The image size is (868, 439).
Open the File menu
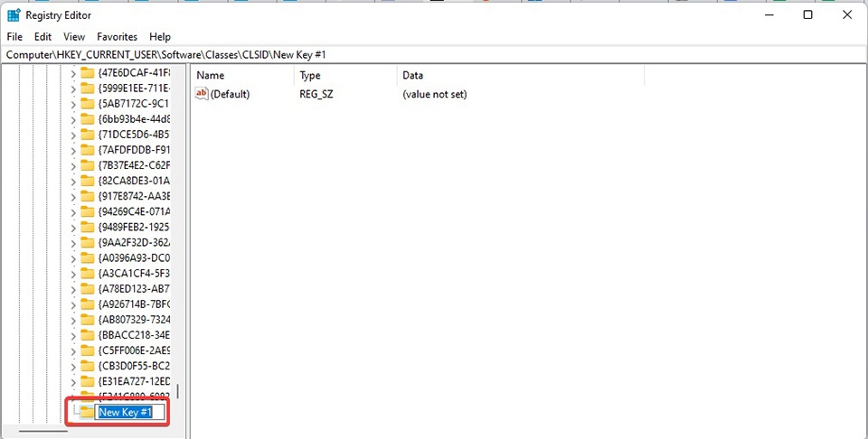pos(14,36)
